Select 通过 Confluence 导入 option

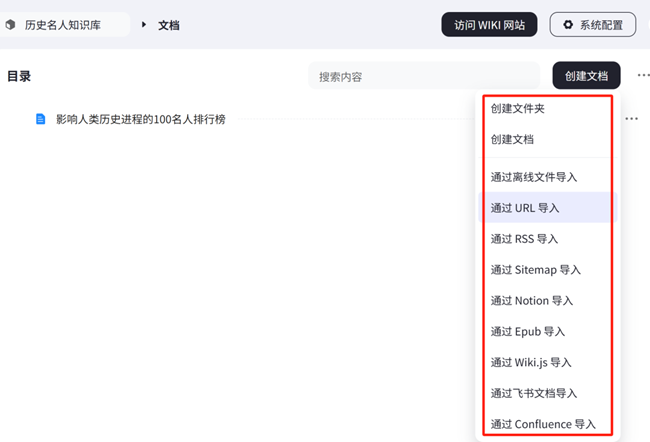pyautogui.click(x=548, y=424)
